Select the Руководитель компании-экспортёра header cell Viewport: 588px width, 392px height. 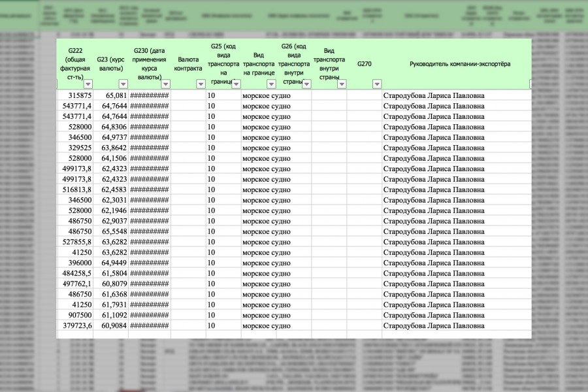pyautogui.click(x=460, y=64)
